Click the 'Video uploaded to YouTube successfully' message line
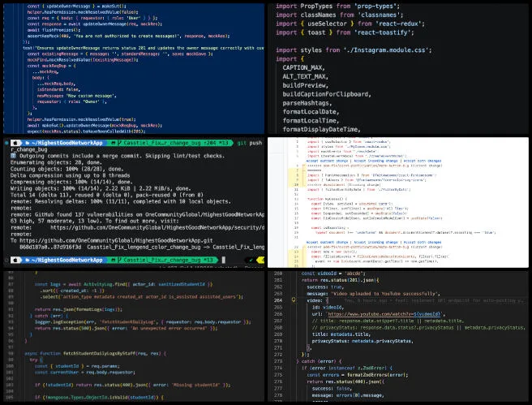532x405 pixels. tap(373, 294)
